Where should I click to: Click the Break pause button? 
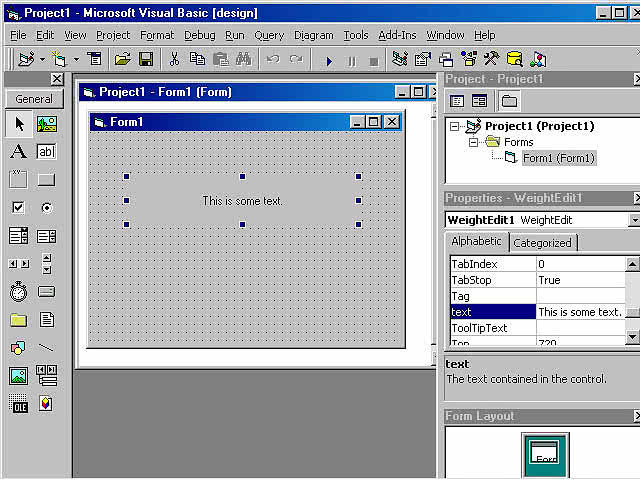351,61
